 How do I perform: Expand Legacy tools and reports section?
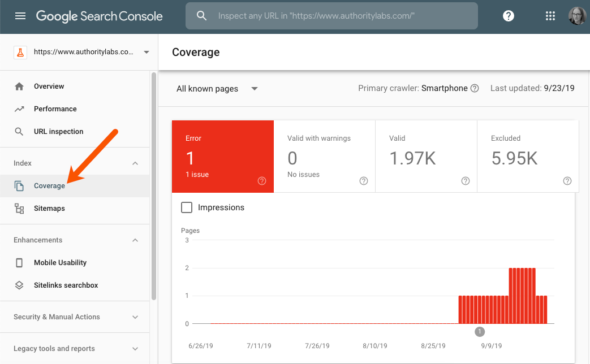pos(135,349)
